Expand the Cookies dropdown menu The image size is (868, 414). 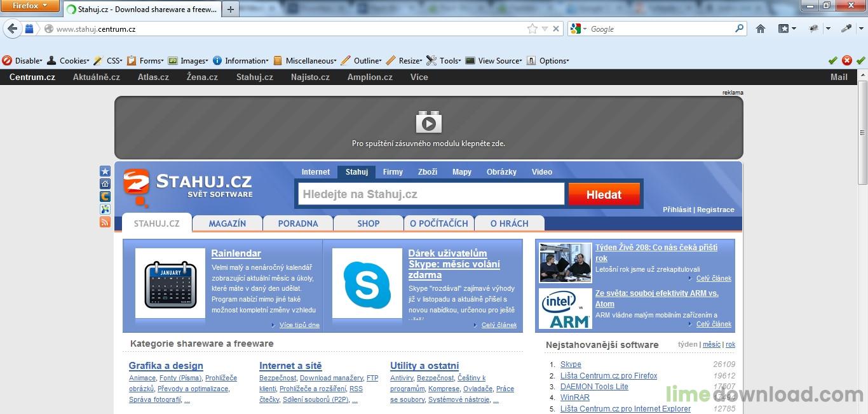pyautogui.click(x=69, y=61)
